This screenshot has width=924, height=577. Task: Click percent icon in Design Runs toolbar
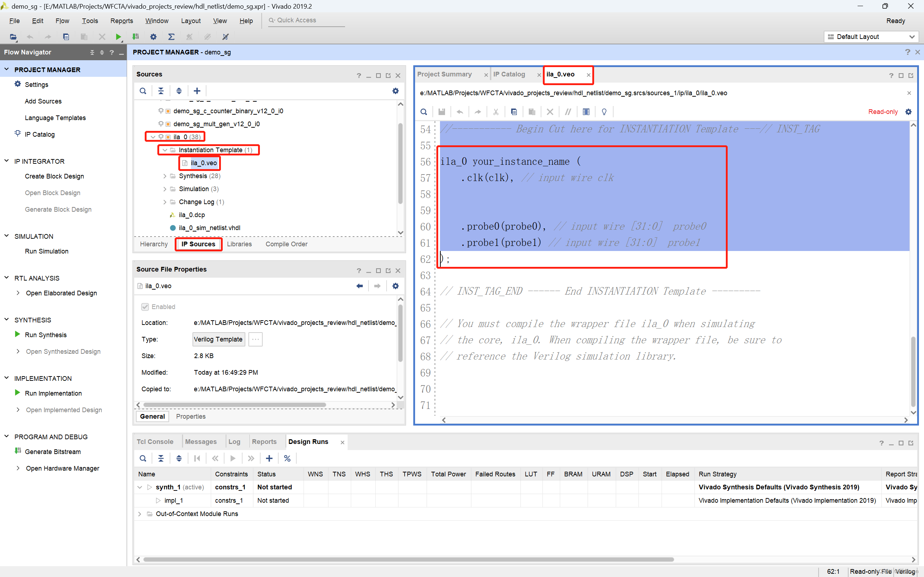[x=287, y=458]
